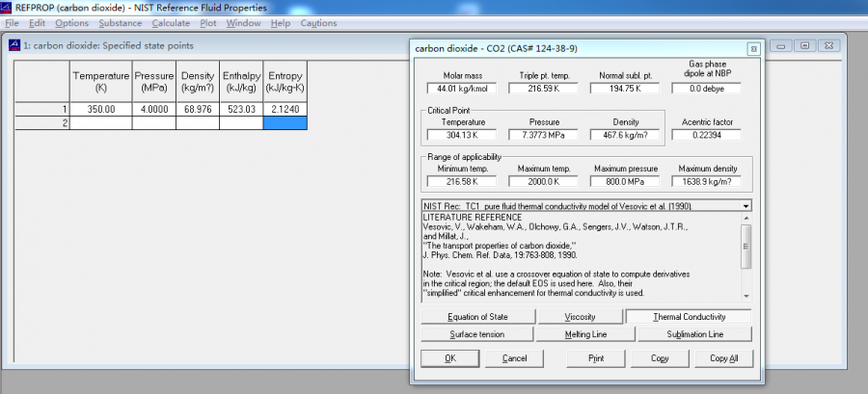
Task: Select the Pressure (MPa) column header
Action: coord(154,82)
